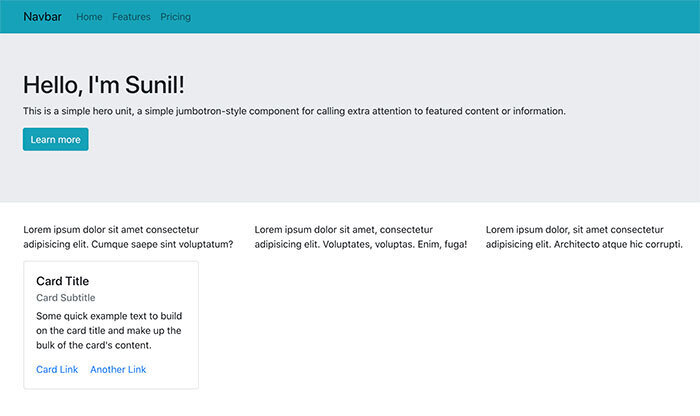Click the card's quick example body text
Screen dimensions: 700x416
[x=109, y=331]
